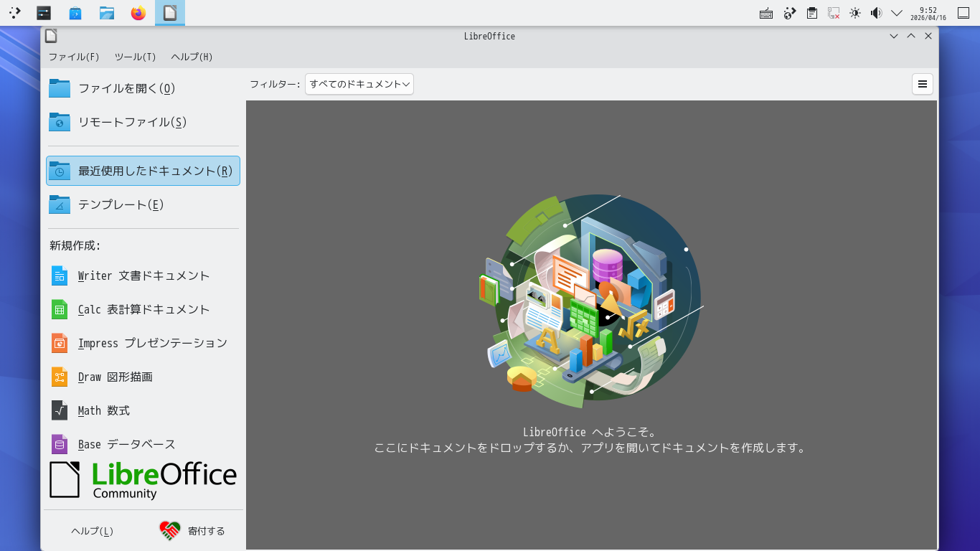Start a new Impress プレゼンテーション
Screen dimensions: 980x551
143,343
